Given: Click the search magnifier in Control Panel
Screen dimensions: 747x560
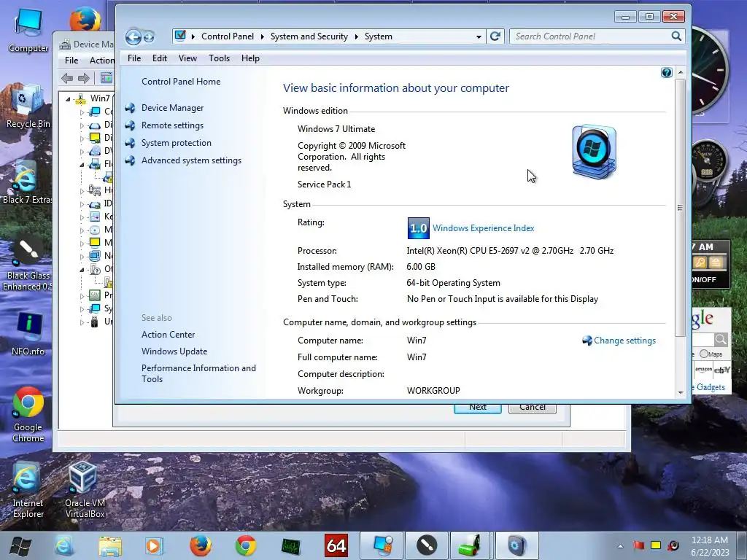Looking at the screenshot, I should (676, 36).
